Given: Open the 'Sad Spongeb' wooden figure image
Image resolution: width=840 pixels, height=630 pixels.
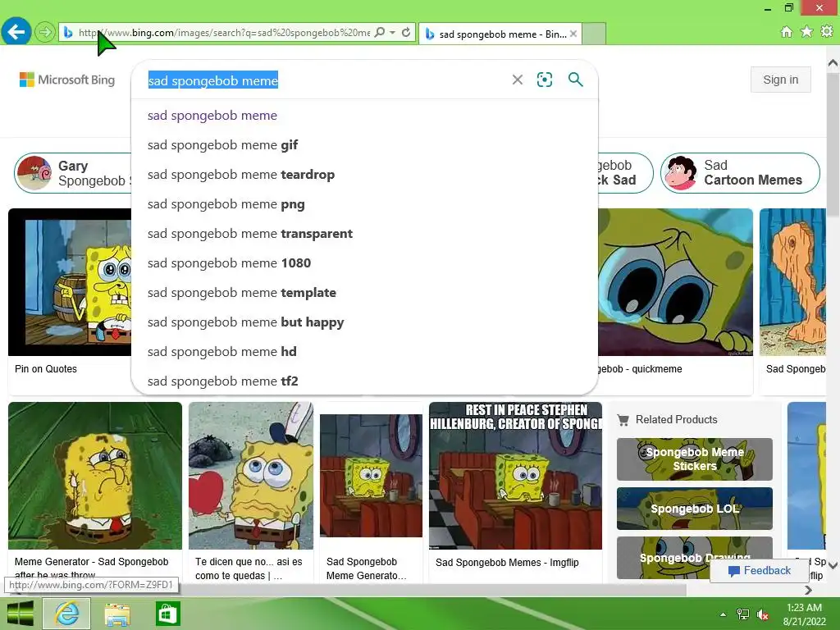Looking at the screenshot, I should (793, 282).
